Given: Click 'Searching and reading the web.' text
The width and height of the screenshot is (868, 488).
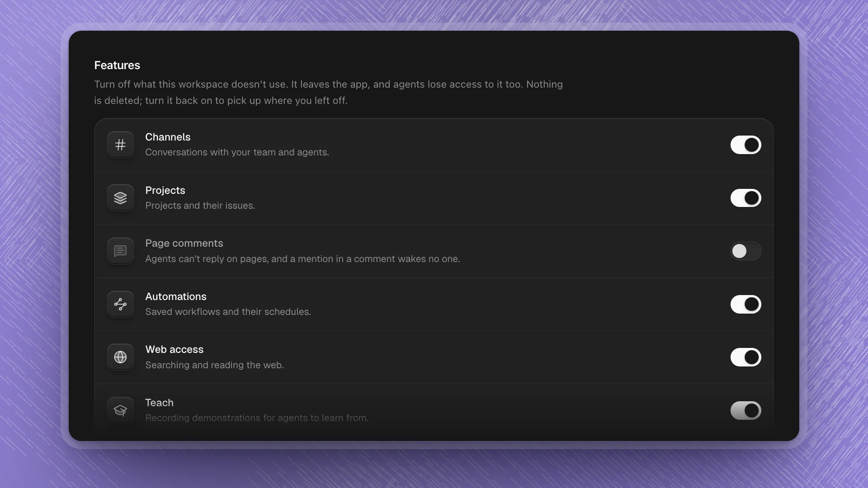Looking at the screenshot, I should point(214,365).
